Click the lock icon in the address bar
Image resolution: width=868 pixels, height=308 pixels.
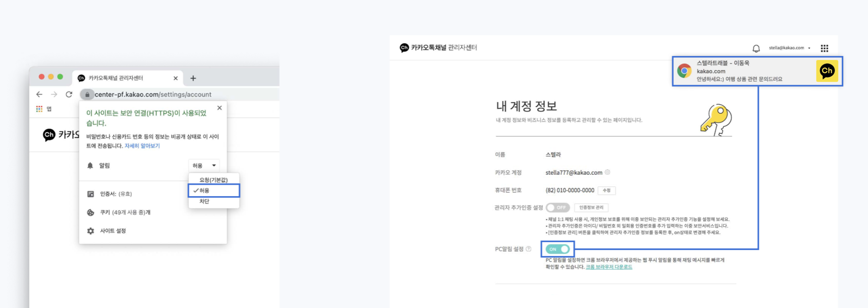tap(87, 94)
